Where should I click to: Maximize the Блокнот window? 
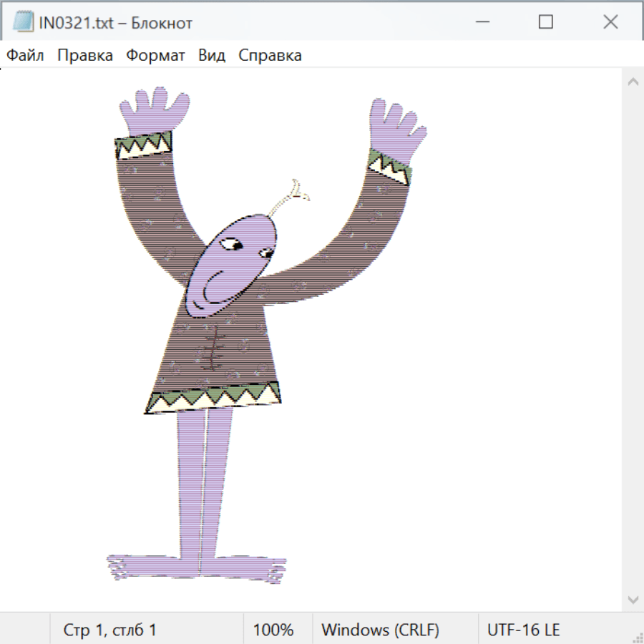point(545,22)
